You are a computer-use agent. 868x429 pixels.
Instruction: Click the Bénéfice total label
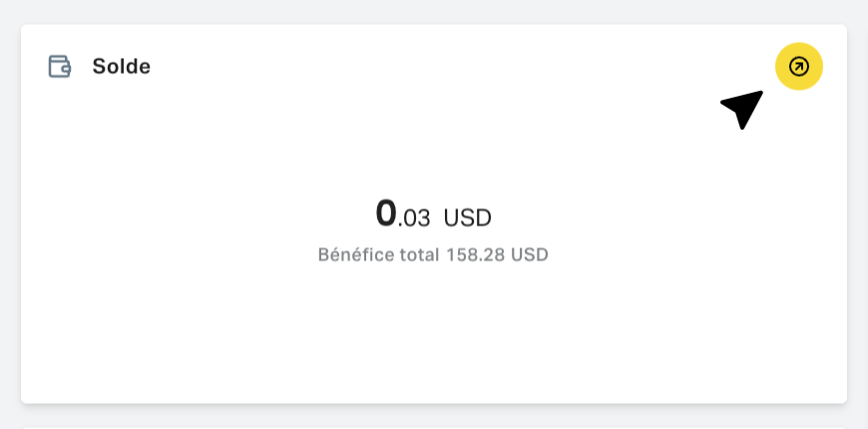tap(378, 254)
